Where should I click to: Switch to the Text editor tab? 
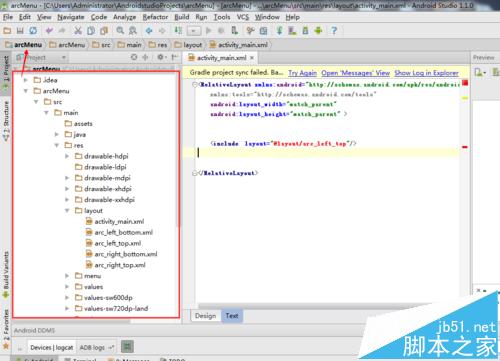232,316
